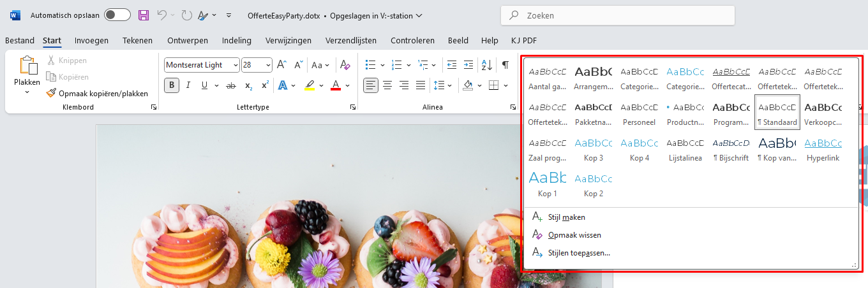Switch to the Ontwerpen tab
The image size is (868, 288).
pyautogui.click(x=188, y=40)
